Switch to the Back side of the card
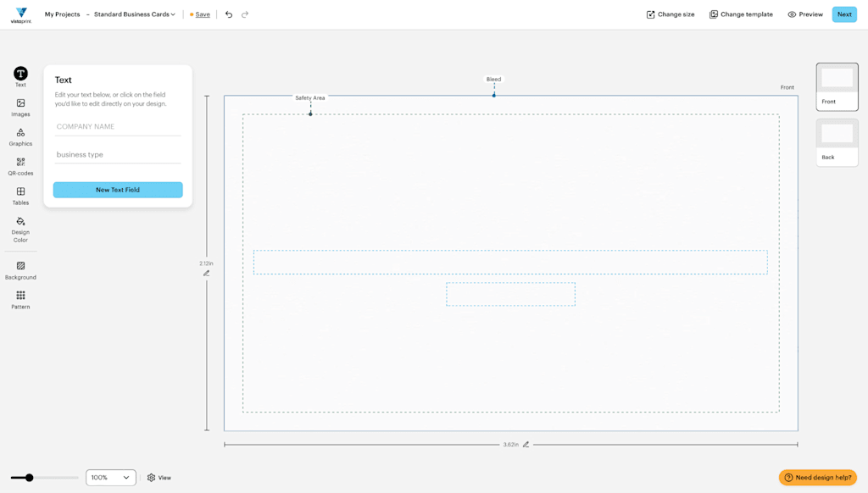 (836, 136)
